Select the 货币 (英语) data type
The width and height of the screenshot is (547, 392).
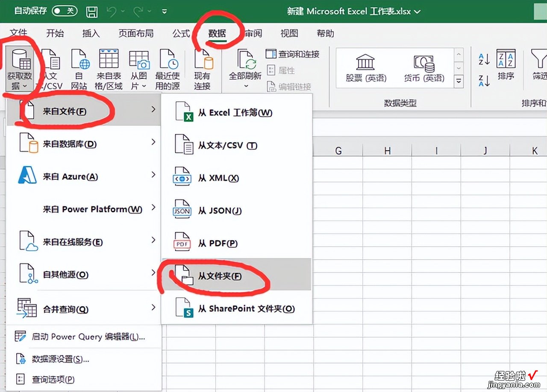423,68
